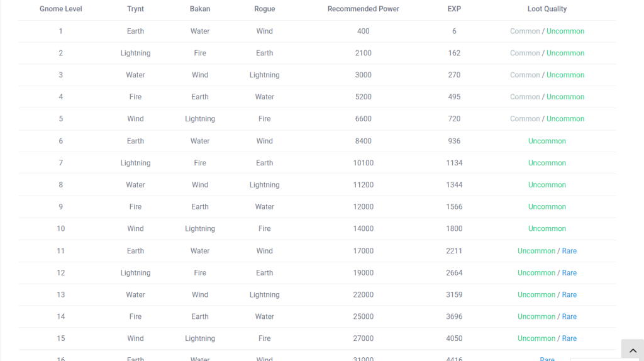This screenshot has height=361, width=644.
Task: Click Uncommon loot text in level 1 row
Action: click(565, 31)
